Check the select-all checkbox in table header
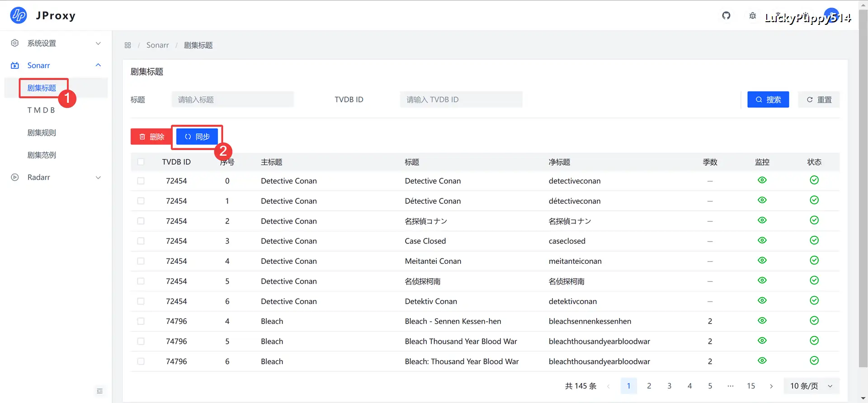 141,162
